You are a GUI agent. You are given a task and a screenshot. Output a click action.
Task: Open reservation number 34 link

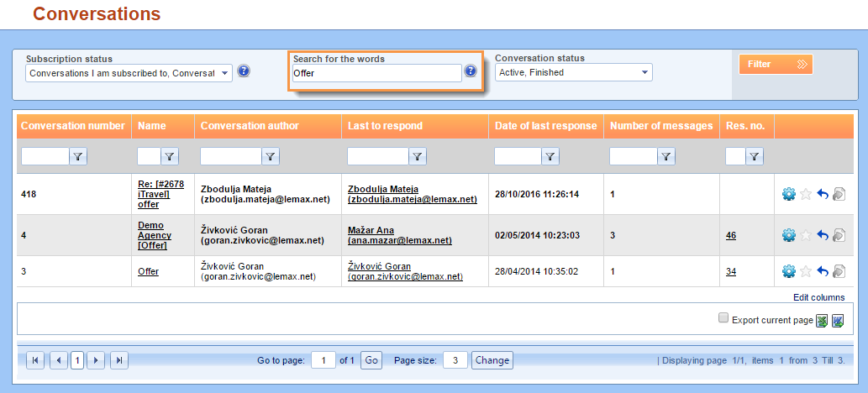(731, 271)
